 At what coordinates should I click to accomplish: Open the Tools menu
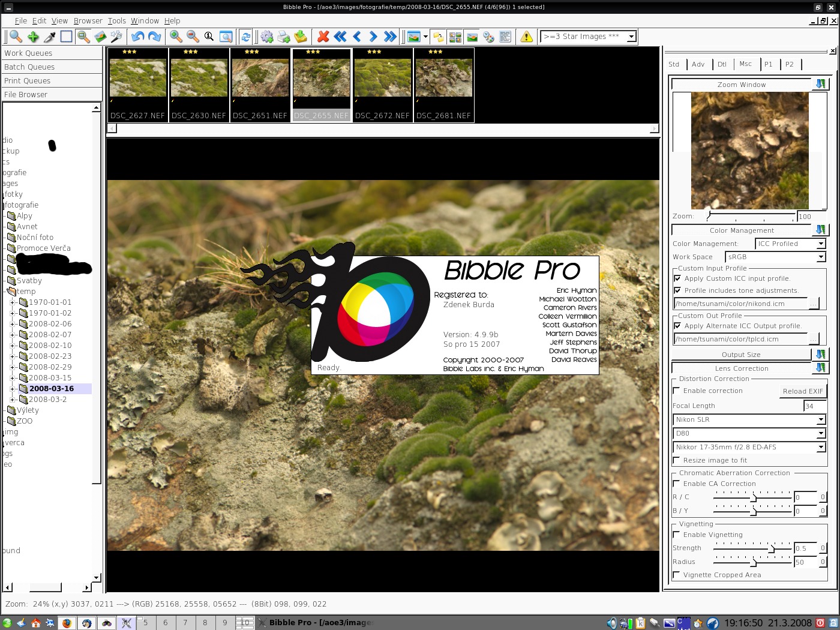(x=117, y=20)
